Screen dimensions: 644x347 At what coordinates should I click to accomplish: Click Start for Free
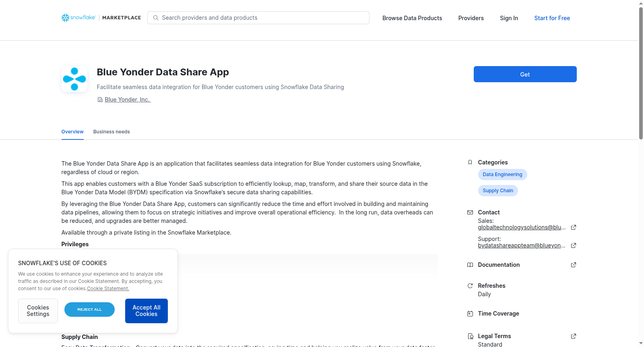(x=552, y=18)
